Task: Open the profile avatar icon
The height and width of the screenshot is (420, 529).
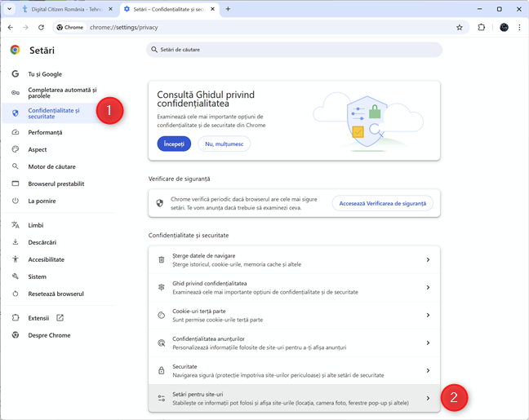Action: pos(504,27)
